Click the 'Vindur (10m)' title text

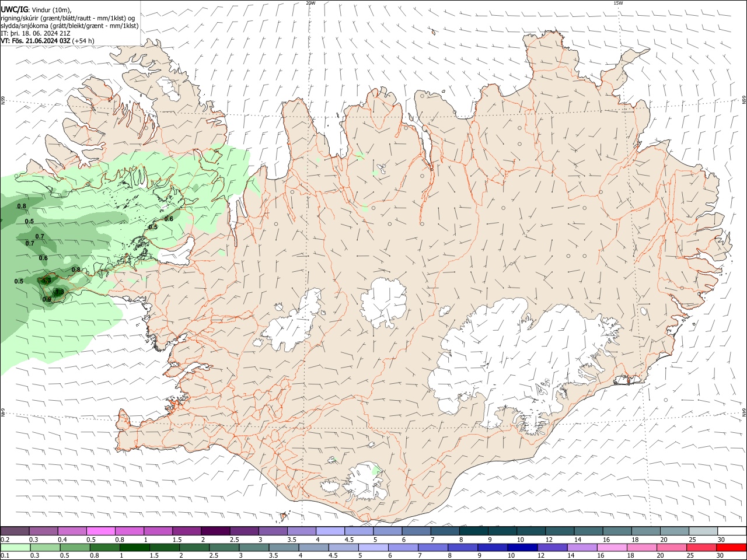(x=52, y=10)
